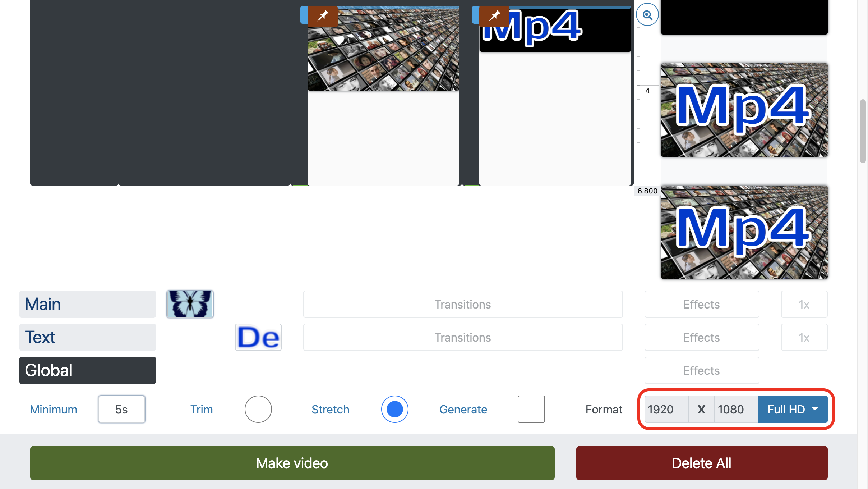Select the Main layer tab
Viewport: 868px width, 489px height.
coord(87,303)
